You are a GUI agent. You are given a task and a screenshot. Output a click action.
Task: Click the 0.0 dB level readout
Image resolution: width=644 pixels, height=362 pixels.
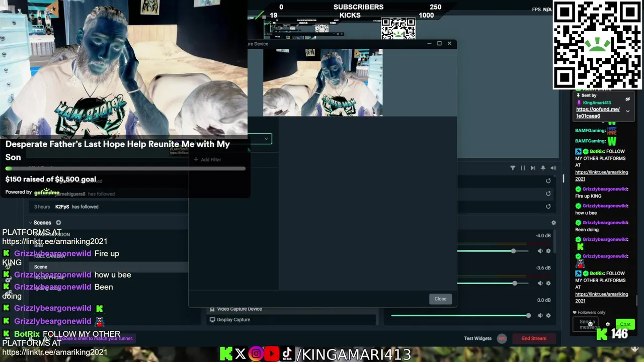tap(544, 300)
